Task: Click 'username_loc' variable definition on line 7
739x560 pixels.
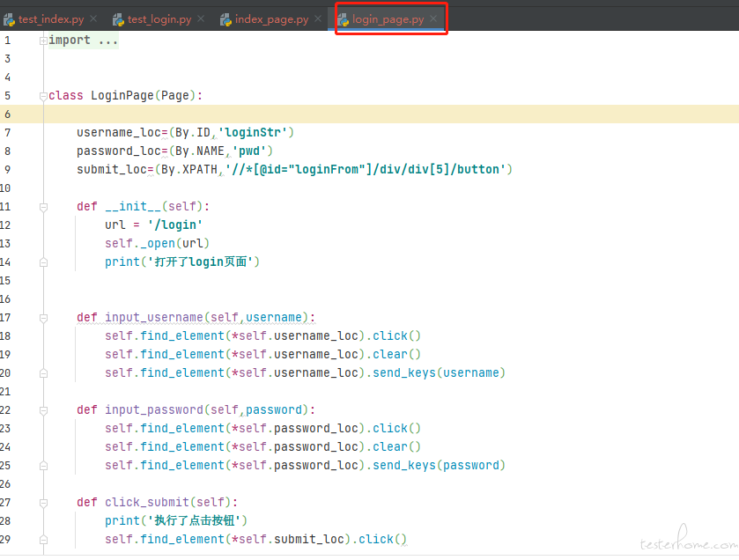Action: point(119,133)
